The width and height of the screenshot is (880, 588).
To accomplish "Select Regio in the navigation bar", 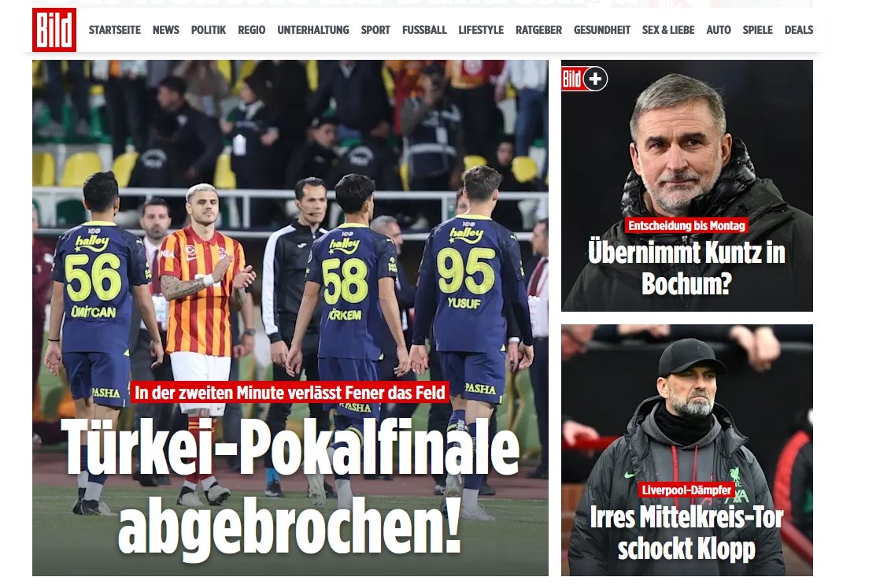I will (x=251, y=30).
